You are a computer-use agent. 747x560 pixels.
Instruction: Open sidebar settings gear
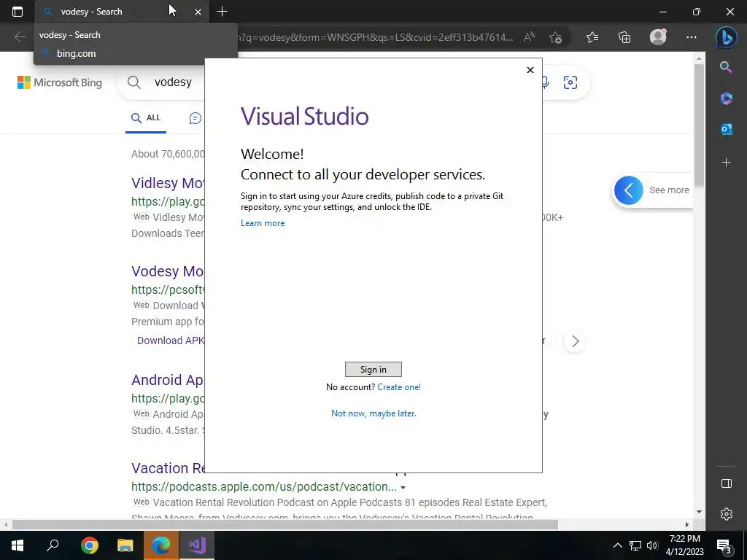(726, 514)
